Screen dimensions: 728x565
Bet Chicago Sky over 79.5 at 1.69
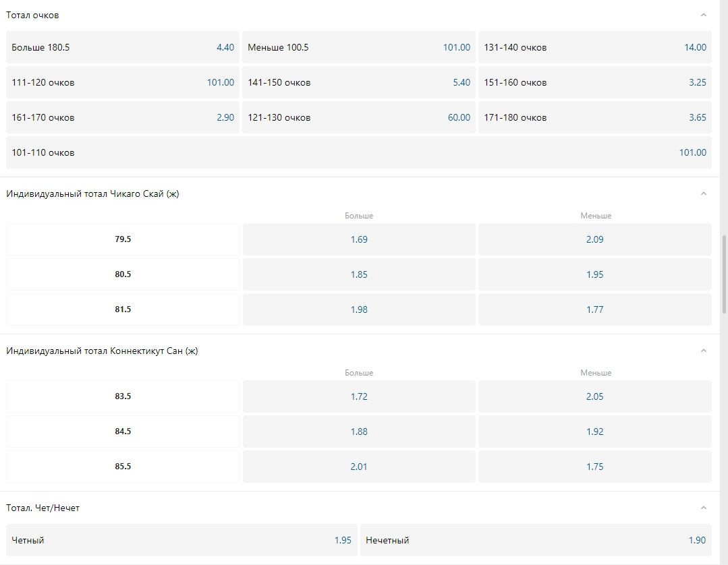359,239
